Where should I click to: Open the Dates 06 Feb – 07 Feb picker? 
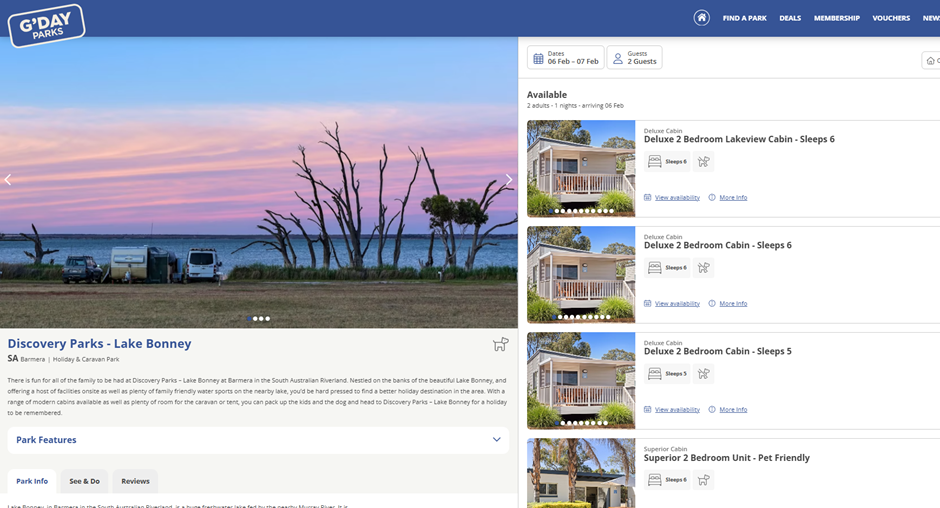[566, 58]
